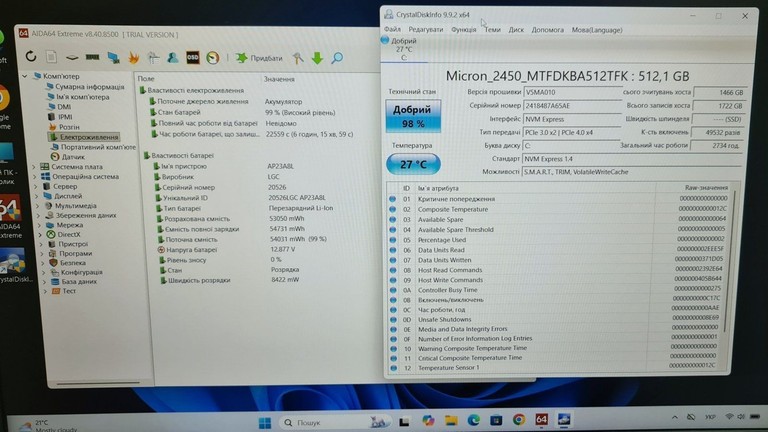This screenshot has width=768, height=432.
Task: Click the memory module benchmark icon in AIDA64
Action: [93, 57]
